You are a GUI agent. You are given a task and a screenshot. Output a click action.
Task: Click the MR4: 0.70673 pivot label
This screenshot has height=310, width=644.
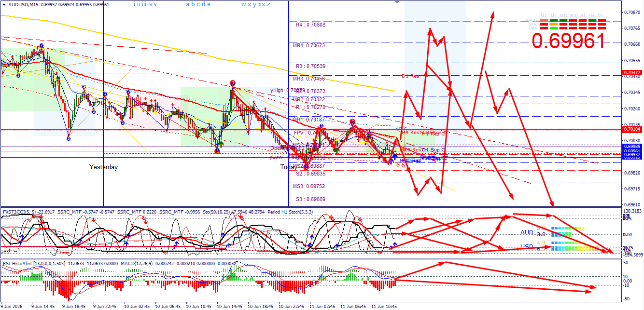(309, 45)
